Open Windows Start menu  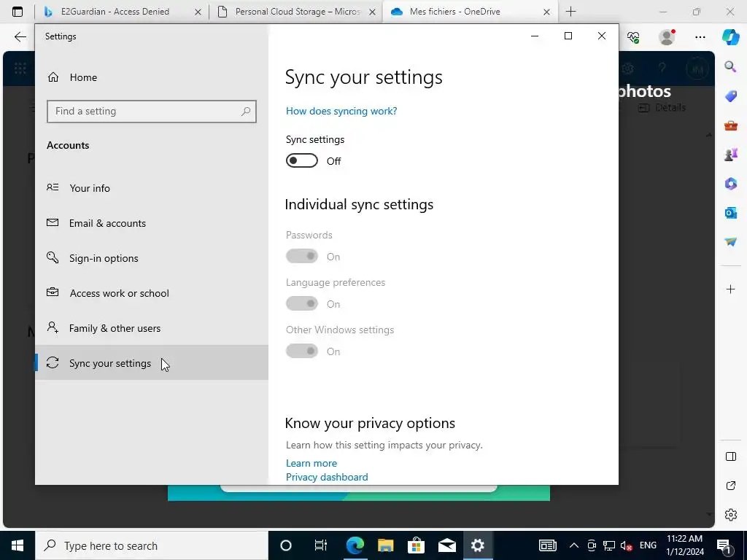click(x=18, y=545)
